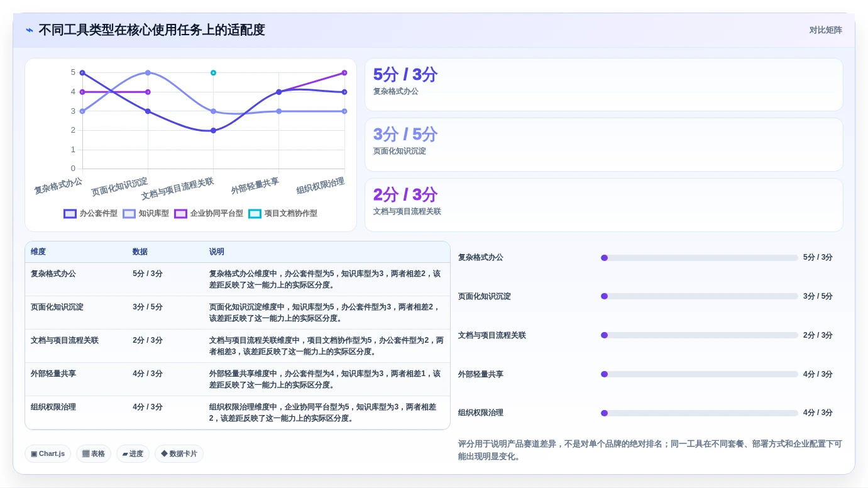Click the 4分 / 3分 value beside 外部轻量共享 bar

click(818, 374)
